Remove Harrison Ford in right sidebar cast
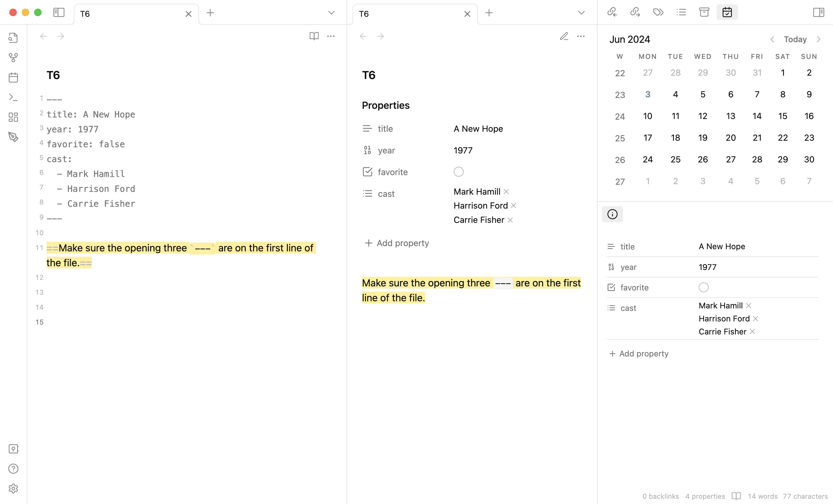The height and width of the screenshot is (504, 833). (755, 319)
